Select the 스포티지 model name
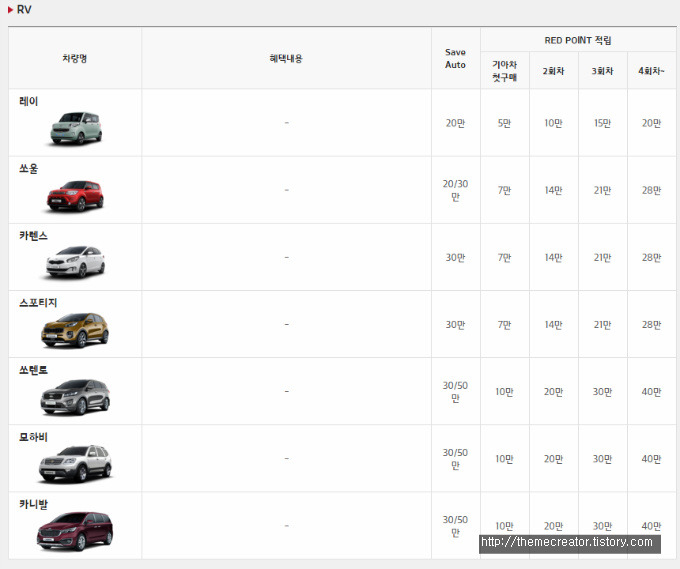This screenshot has width=680, height=569. click(x=38, y=303)
